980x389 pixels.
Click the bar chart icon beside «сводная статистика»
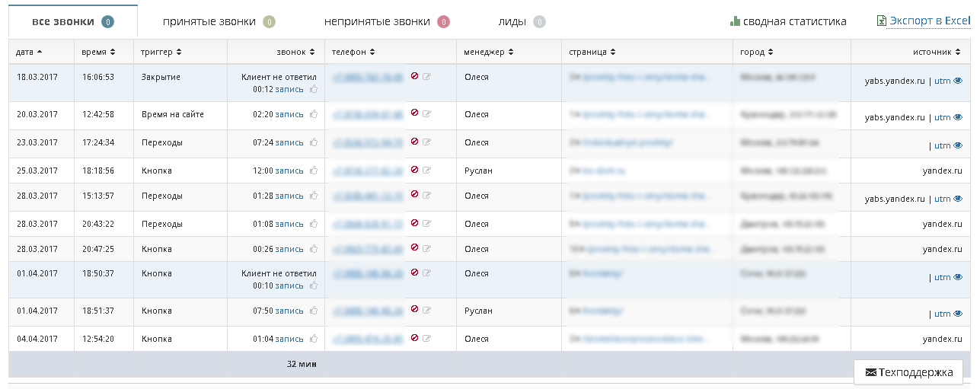pos(735,21)
